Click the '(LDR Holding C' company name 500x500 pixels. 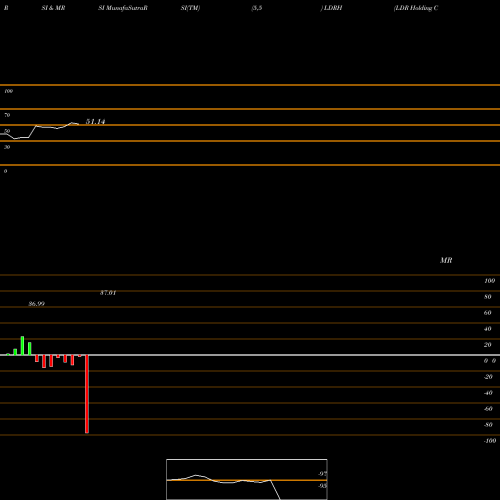[416, 8]
